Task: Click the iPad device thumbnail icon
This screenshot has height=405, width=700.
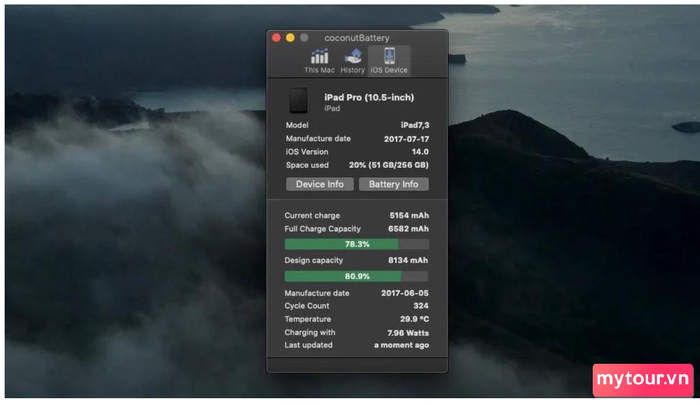Action: click(x=299, y=100)
